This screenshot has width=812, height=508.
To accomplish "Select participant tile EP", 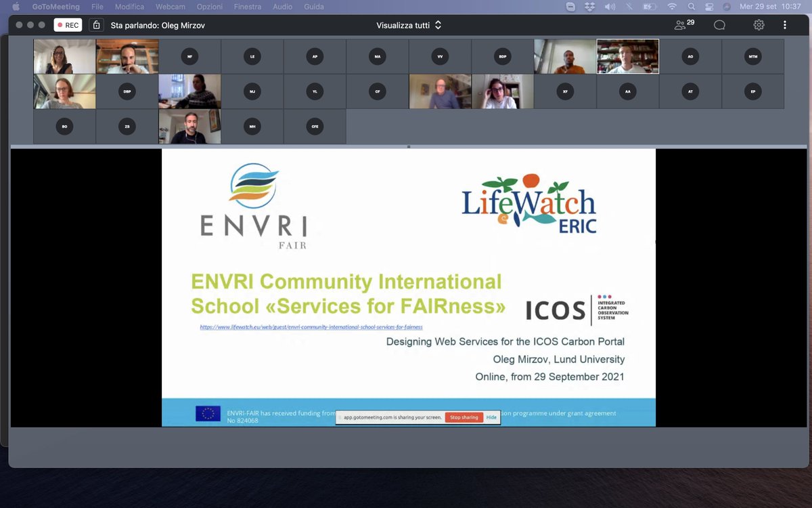I will tap(752, 91).
